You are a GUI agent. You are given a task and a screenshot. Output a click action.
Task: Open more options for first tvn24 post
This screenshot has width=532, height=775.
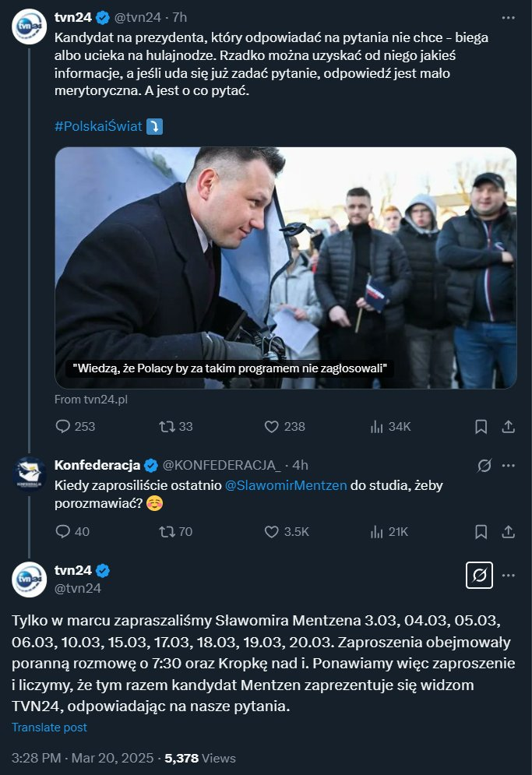[508, 16]
